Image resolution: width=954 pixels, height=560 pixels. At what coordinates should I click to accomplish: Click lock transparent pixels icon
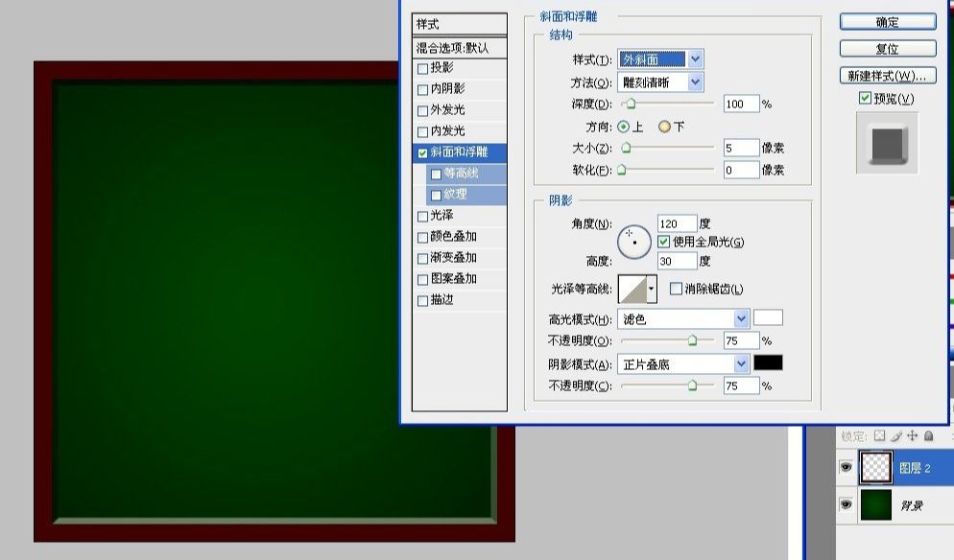(x=879, y=435)
